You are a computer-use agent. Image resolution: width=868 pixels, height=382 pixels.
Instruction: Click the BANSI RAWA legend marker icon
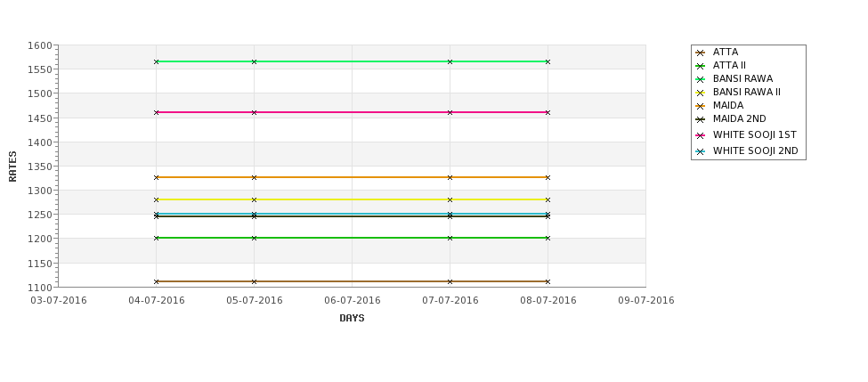(701, 79)
